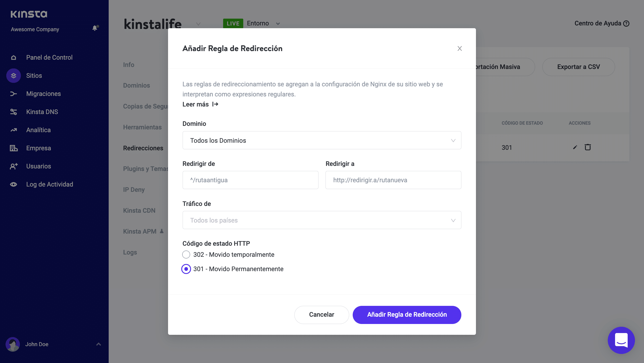
Task: Close the redirect rule dialog
Action: pyautogui.click(x=460, y=49)
